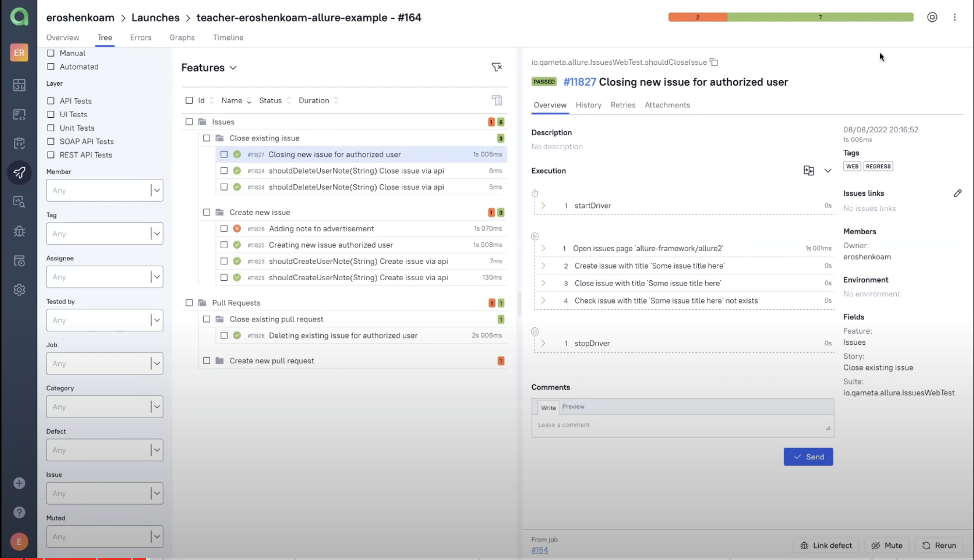Copy the test full name with the copy icon
The image size is (974, 560).
[x=714, y=62]
